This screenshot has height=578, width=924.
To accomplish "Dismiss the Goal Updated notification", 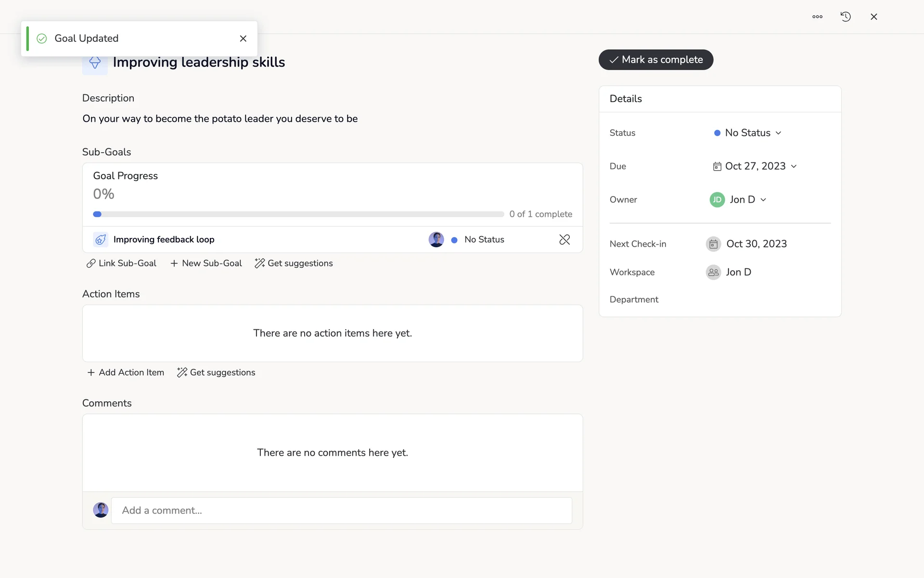I will click(243, 39).
